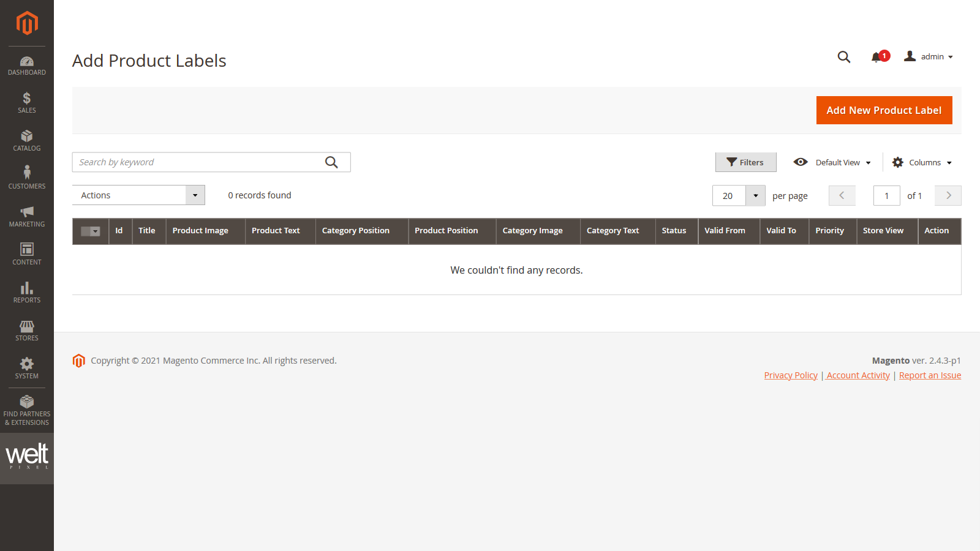Image resolution: width=980 pixels, height=551 pixels.
Task: Open the System menu
Action: click(27, 369)
